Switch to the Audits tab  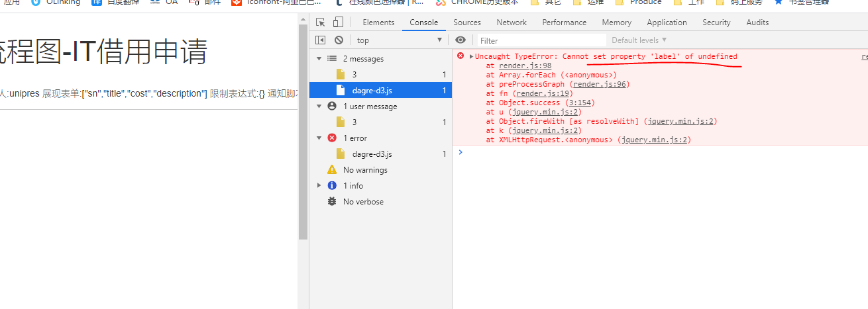pos(757,22)
